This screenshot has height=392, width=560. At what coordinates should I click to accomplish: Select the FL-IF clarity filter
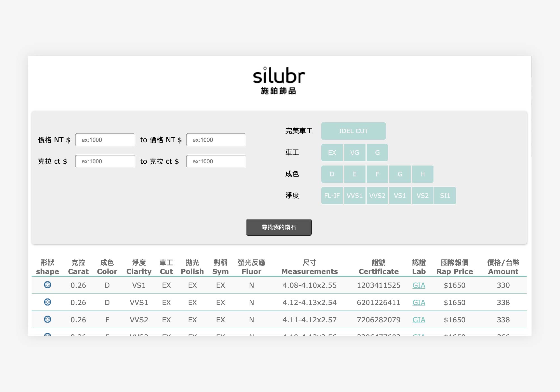point(332,195)
